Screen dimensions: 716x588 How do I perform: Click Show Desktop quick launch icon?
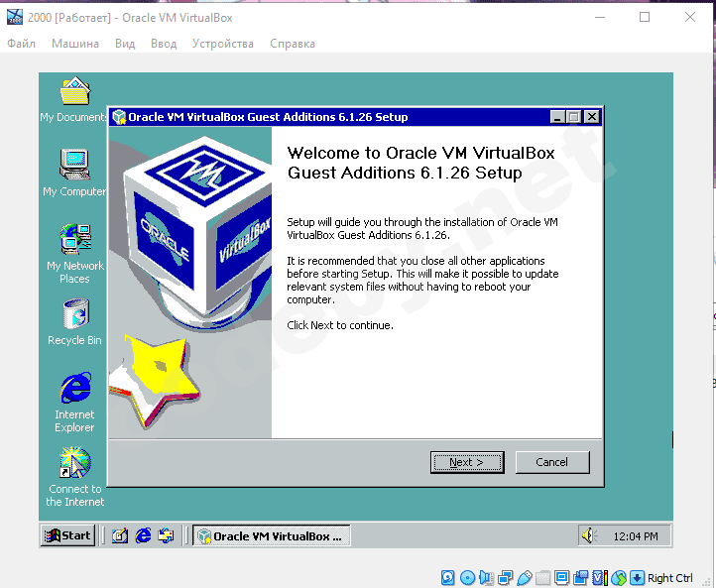(120, 535)
